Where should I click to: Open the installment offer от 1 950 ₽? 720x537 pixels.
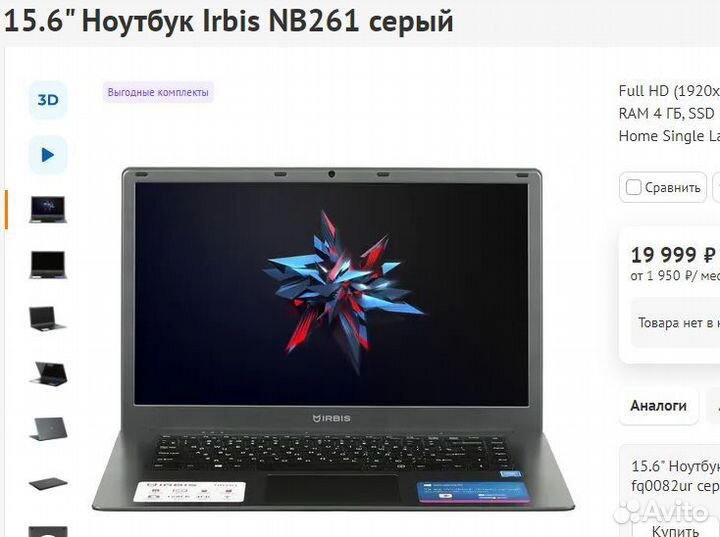pyautogui.click(x=675, y=276)
